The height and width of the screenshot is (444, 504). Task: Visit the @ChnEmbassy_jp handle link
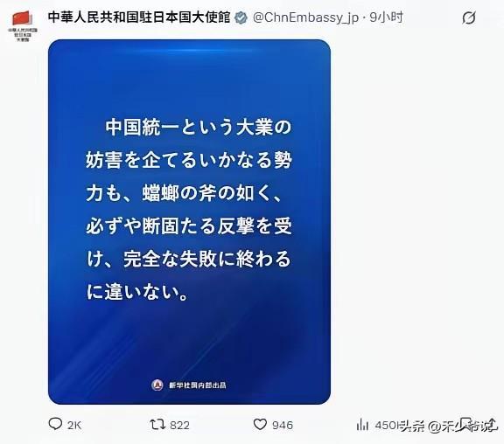pyautogui.click(x=305, y=17)
